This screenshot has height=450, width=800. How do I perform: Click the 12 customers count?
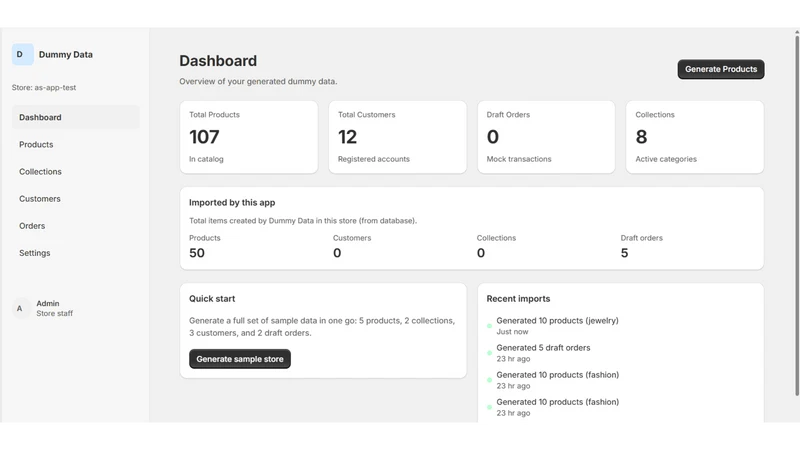[x=347, y=137]
